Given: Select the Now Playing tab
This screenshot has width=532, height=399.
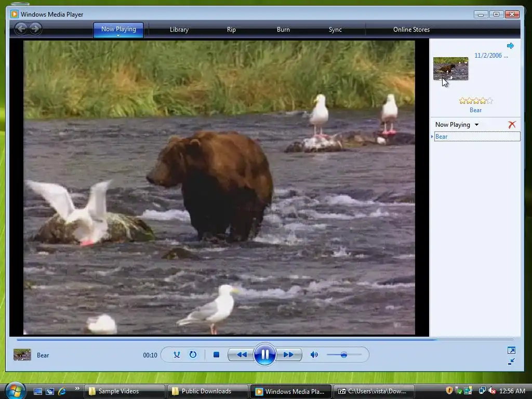Looking at the screenshot, I should point(118,29).
